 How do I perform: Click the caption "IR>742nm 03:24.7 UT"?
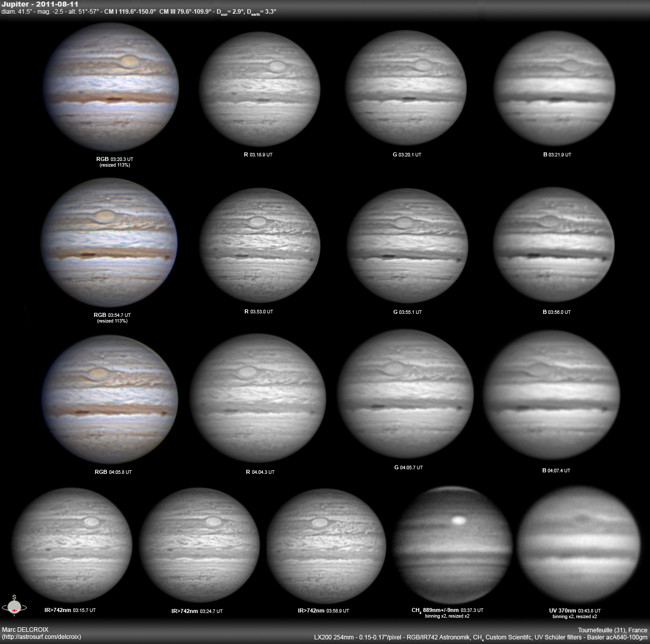click(x=197, y=611)
